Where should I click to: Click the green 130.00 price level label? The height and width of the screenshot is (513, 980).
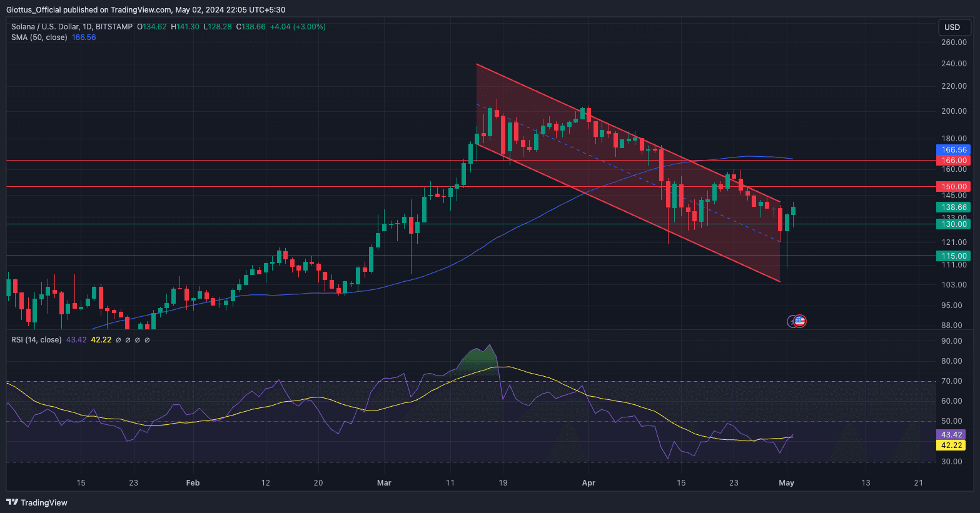[953, 224]
